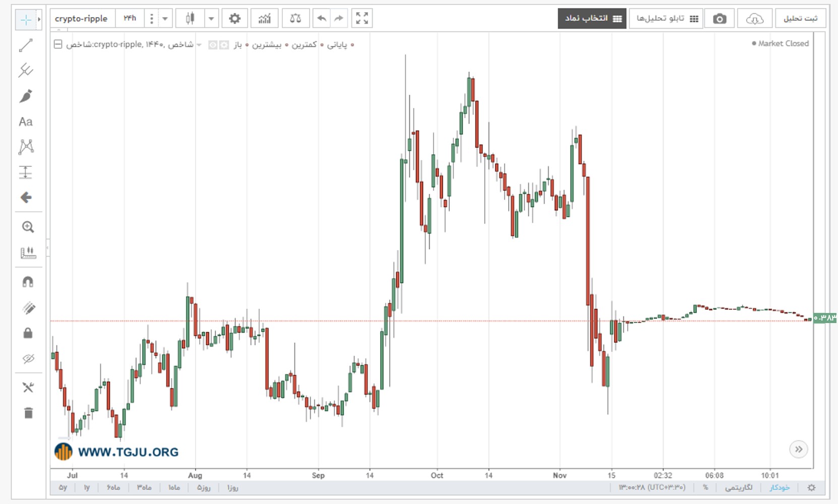Viewport: 838px width, 504px height.
Task: Select the price range measure tool
Action: point(26,172)
